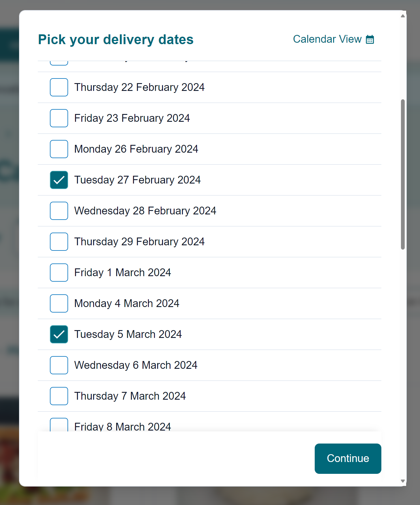This screenshot has height=505, width=420.
Task: Select Thursday 29 February 2024 checkbox
Action: [x=59, y=242]
